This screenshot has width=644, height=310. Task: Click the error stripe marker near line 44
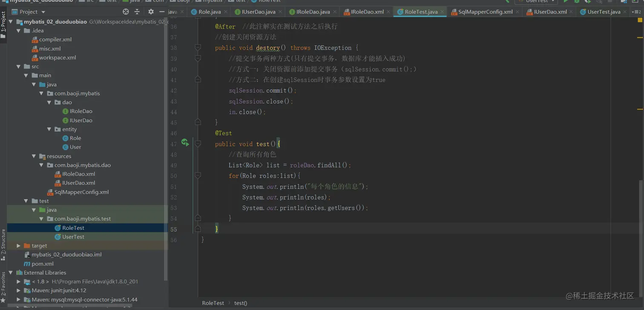[640, 110]
